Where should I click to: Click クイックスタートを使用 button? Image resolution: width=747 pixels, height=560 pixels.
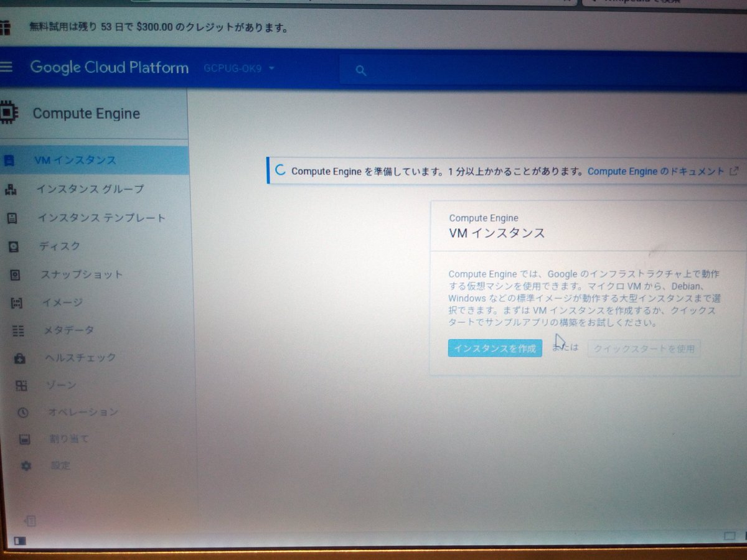[x=644, y=349]
